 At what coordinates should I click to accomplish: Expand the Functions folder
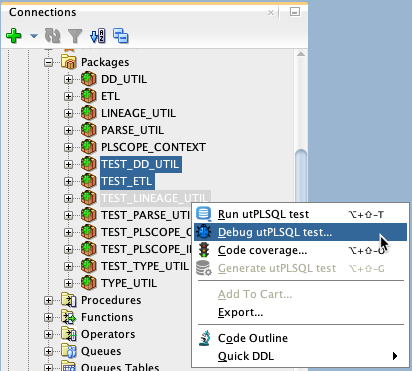pyautogui.click(x=49, y=317)
